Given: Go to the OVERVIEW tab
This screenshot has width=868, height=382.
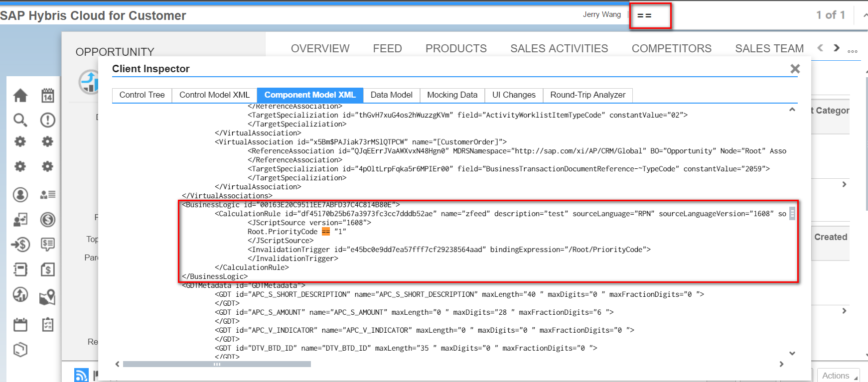Looking at the screenshot, I should coord(320,48).
